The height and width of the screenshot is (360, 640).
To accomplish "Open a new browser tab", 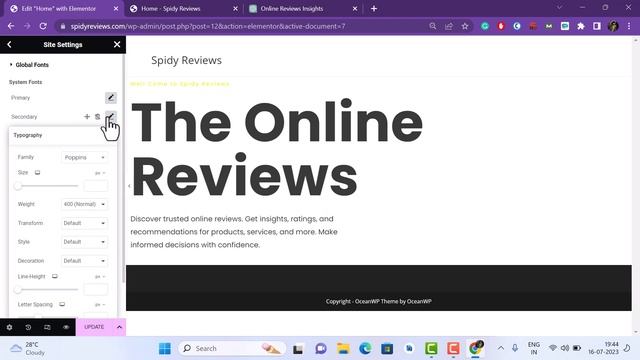I will click(374, 9).
